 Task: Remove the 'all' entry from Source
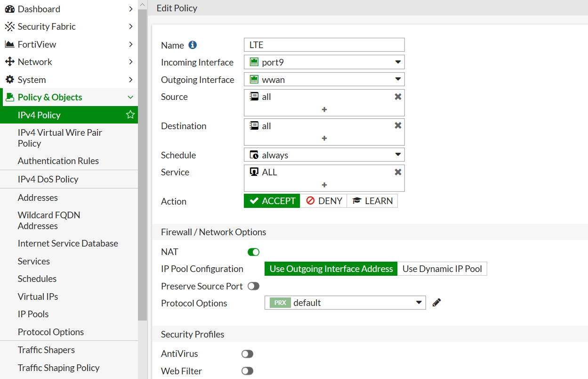[398, 97]
